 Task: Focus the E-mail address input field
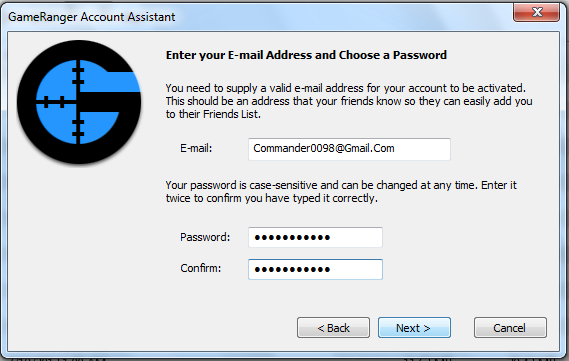pyautogui.click(x=349, y=149)
